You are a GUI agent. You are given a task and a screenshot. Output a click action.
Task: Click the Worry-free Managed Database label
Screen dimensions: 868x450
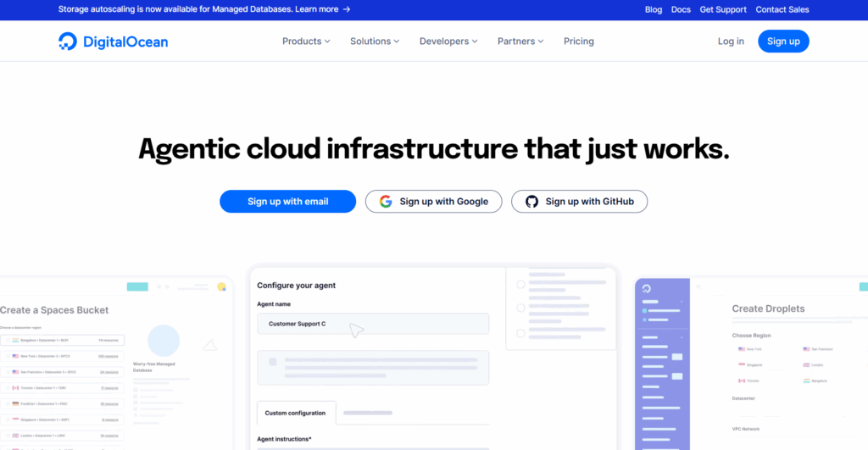pyautogui.click(x=154, y=367)
